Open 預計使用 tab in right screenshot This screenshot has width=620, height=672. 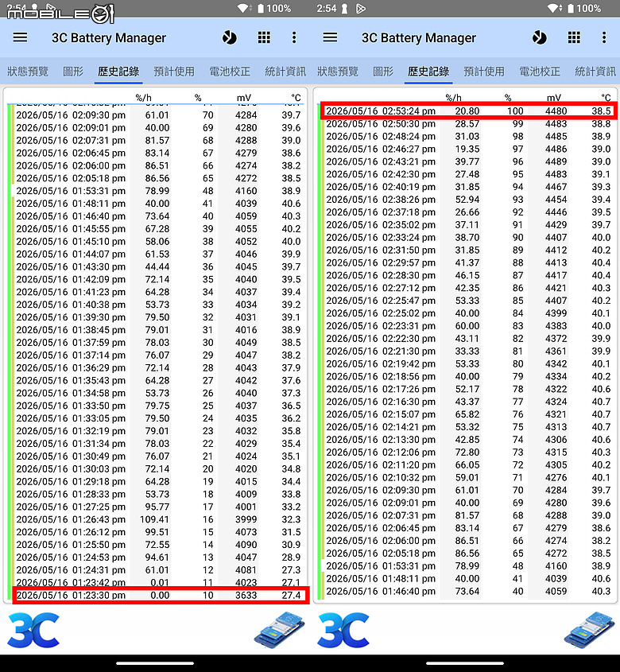pos(484,71)
